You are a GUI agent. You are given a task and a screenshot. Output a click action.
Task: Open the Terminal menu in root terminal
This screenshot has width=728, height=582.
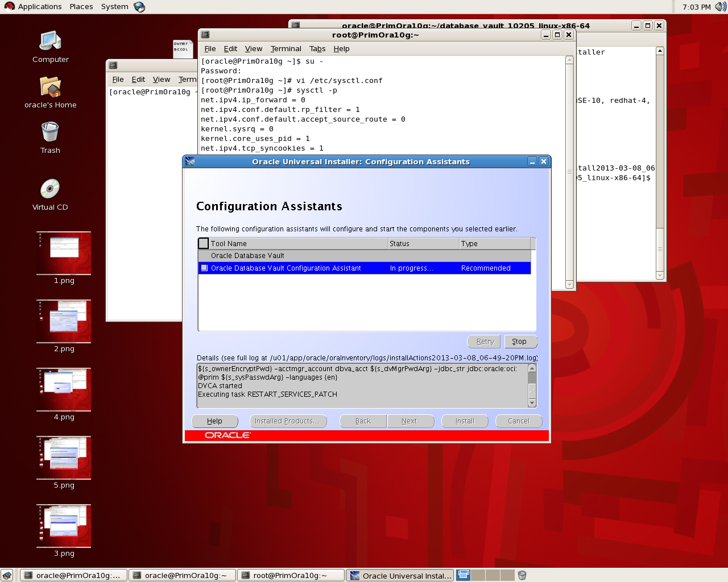click(286, 49)
